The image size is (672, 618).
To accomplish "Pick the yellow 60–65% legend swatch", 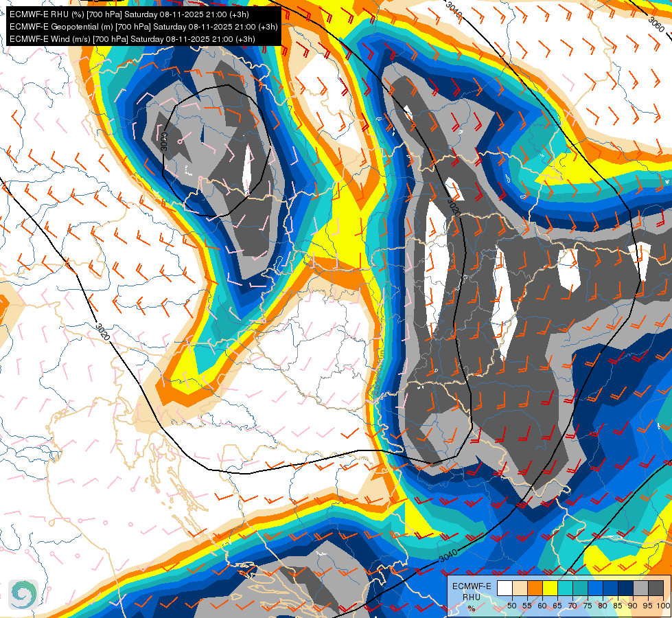I will tap(551, 588).
